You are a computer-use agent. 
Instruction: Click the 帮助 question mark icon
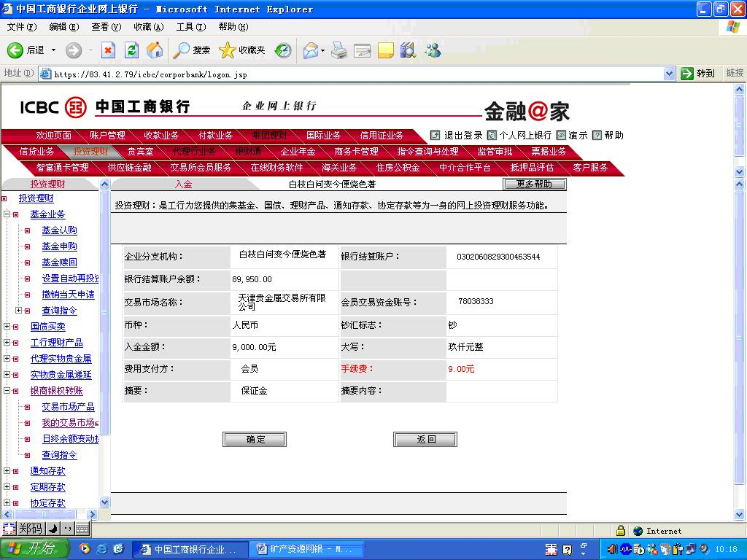pos(597,136)
